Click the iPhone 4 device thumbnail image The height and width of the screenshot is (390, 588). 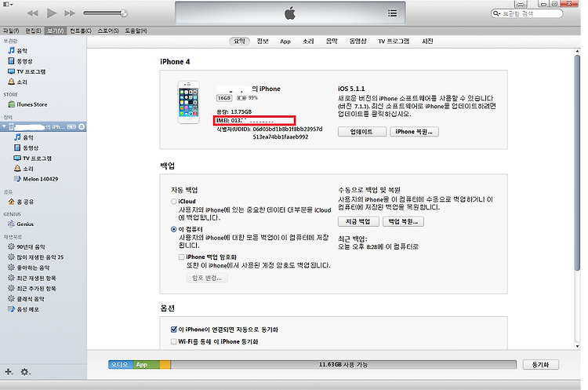pyautogui.click(x=189, y=102)
